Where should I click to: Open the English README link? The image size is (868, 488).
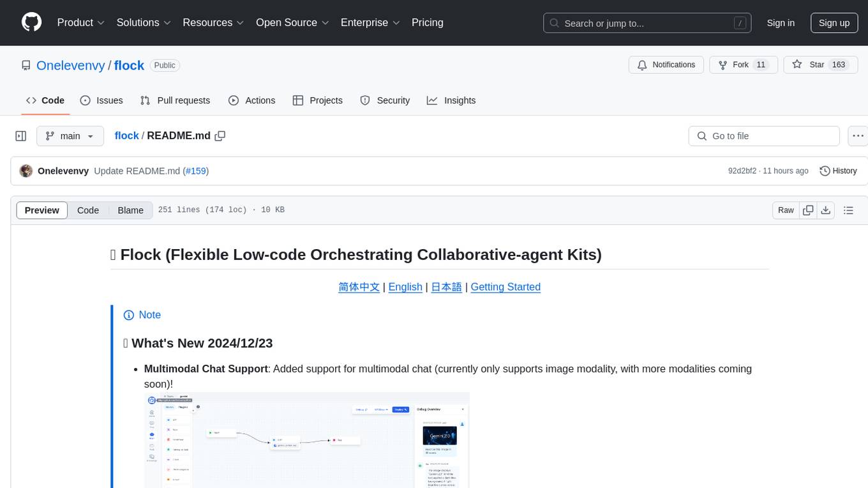point(405,287)
